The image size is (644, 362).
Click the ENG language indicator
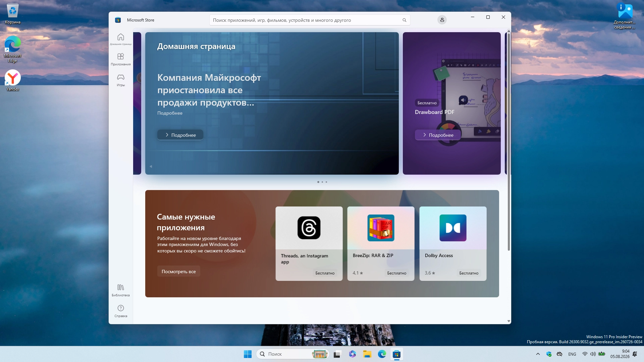tap(572, 354)
